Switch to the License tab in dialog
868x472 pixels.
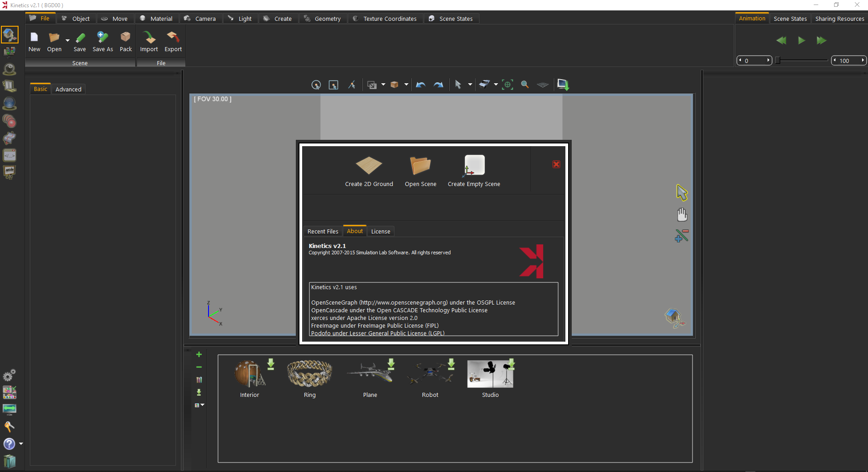click(380, 231)
